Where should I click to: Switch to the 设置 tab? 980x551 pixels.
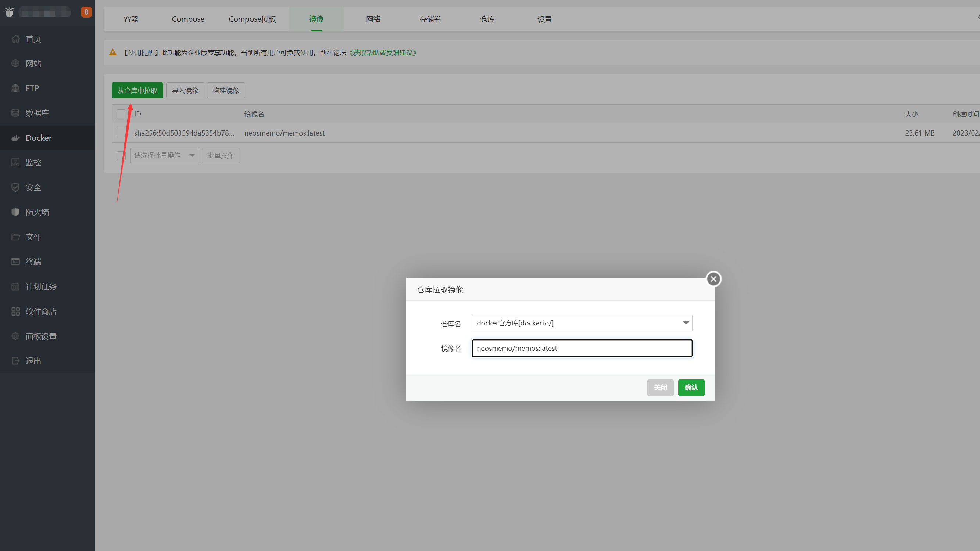coord(544,19)
